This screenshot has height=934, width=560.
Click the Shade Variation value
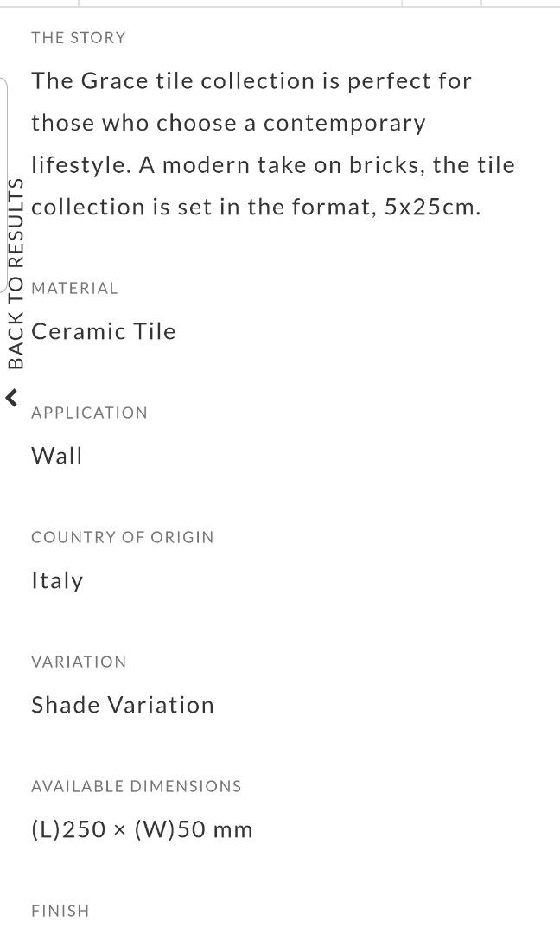(123, 704)
